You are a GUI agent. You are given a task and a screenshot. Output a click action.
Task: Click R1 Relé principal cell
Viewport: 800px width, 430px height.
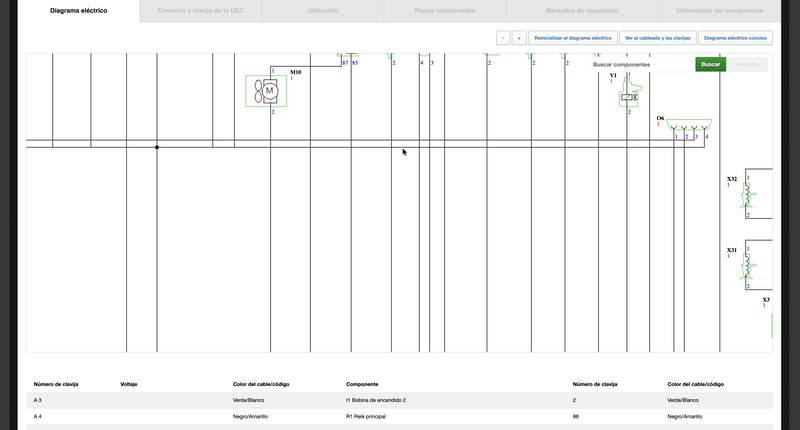click(x=366, y=417)
